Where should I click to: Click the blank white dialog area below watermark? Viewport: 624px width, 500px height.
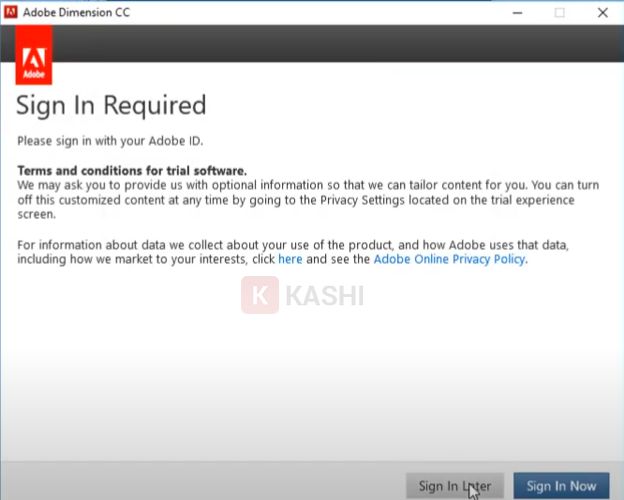pos(310,390)
